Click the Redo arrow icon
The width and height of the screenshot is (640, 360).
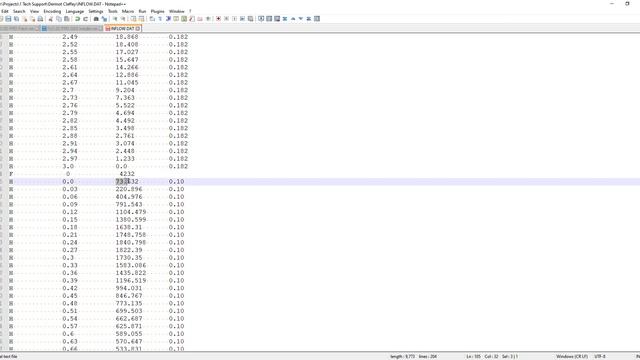(x=85, y=19)
